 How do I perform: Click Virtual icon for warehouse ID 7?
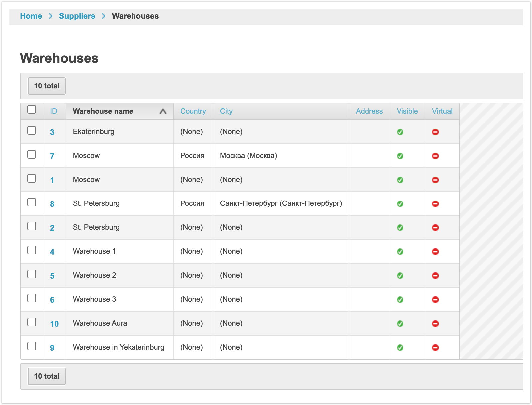pos(435,156)
